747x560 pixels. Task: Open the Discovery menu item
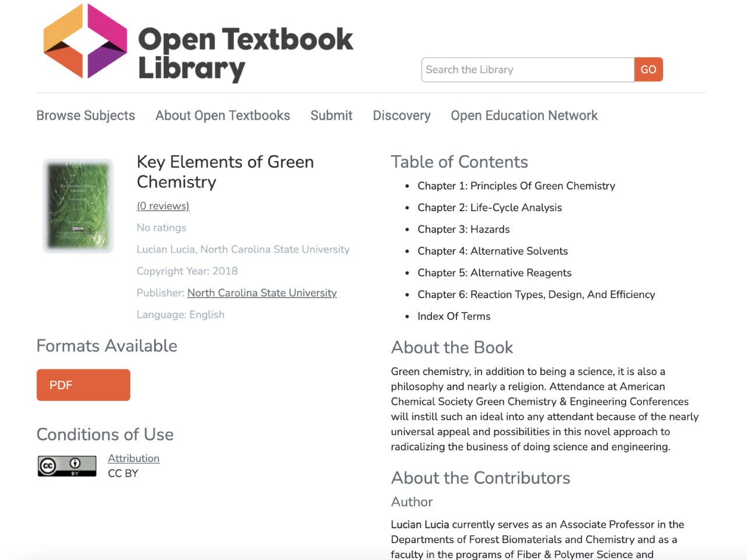tap(402, 116)
